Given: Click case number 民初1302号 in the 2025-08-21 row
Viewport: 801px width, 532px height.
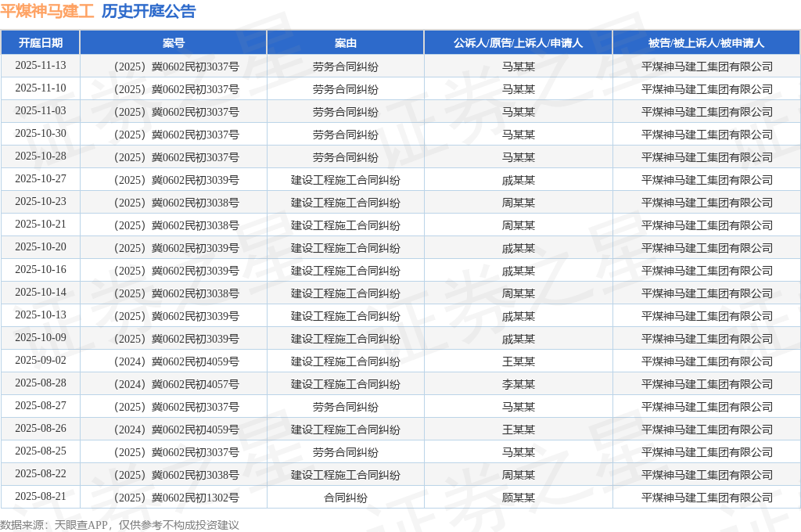Looking at the screenshot, I should (174, 498).
